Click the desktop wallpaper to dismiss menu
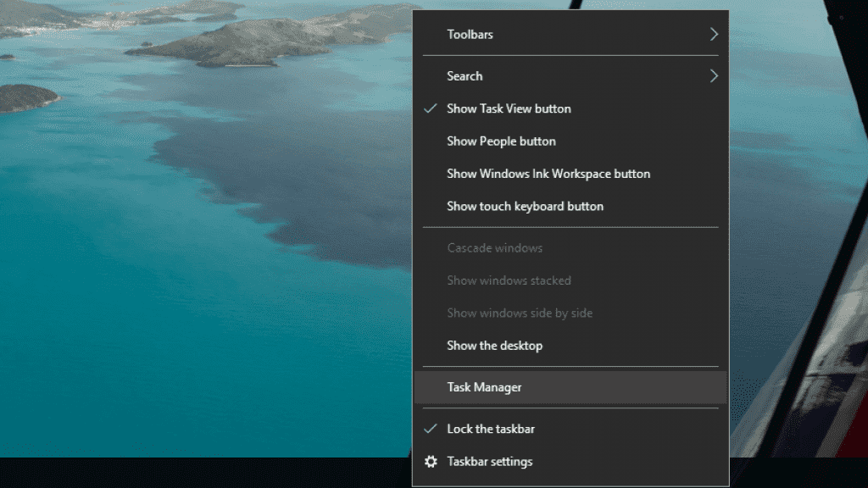868x488 pixels. click(212, 254)
